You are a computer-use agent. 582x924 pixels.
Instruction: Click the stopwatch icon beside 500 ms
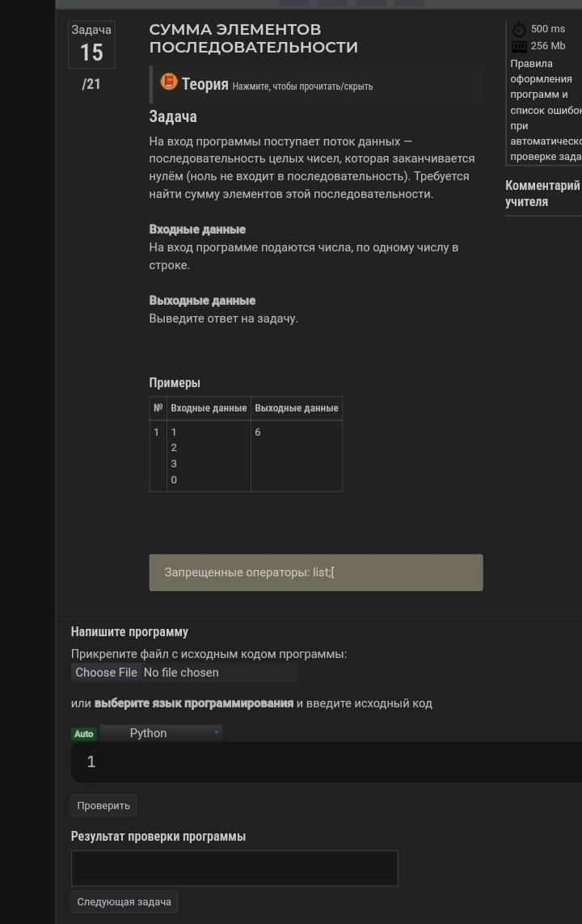click(519, 29)
